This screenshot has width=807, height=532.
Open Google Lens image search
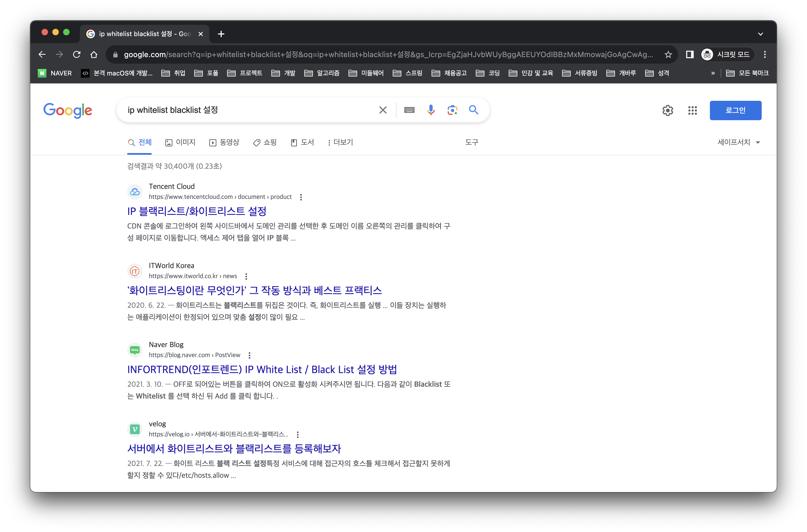452,110
